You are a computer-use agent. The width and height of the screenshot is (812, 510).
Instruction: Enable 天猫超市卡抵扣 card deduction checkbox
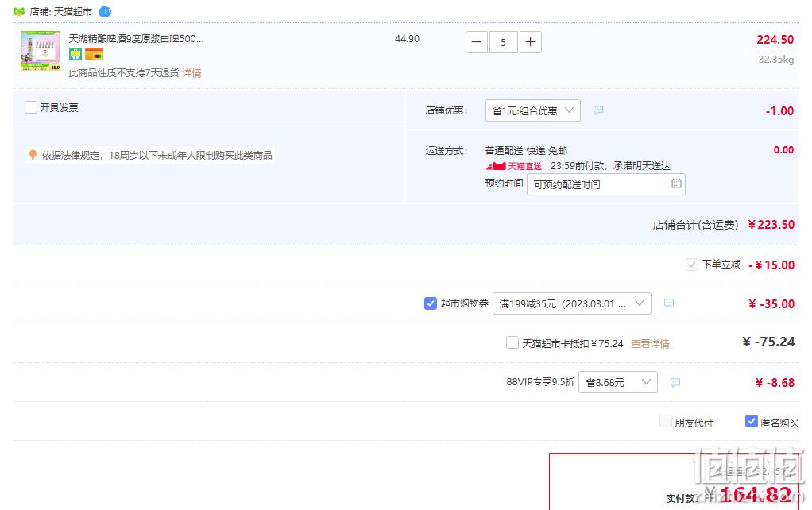point(512,342)
